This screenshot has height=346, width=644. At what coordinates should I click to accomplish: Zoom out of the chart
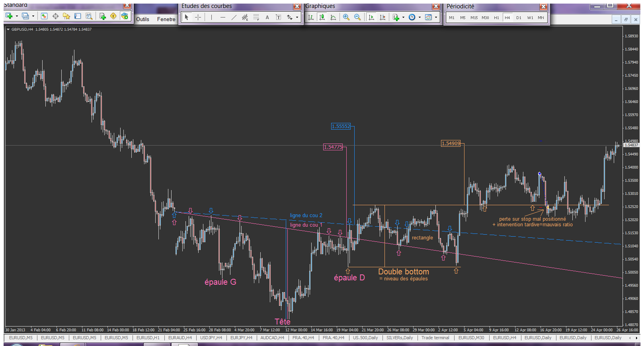(x=357, y=17)
